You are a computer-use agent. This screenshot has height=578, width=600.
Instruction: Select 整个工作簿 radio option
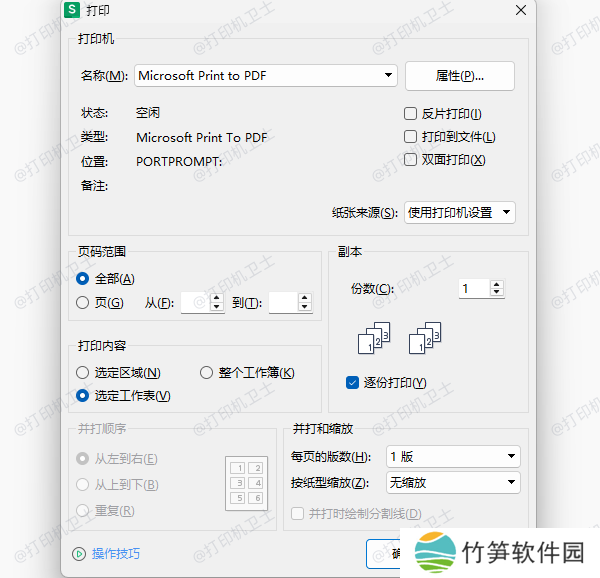[207, 373]
